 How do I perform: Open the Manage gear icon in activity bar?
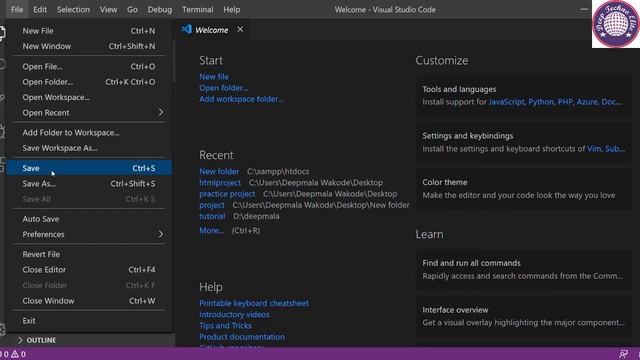[x=2, y=329]
